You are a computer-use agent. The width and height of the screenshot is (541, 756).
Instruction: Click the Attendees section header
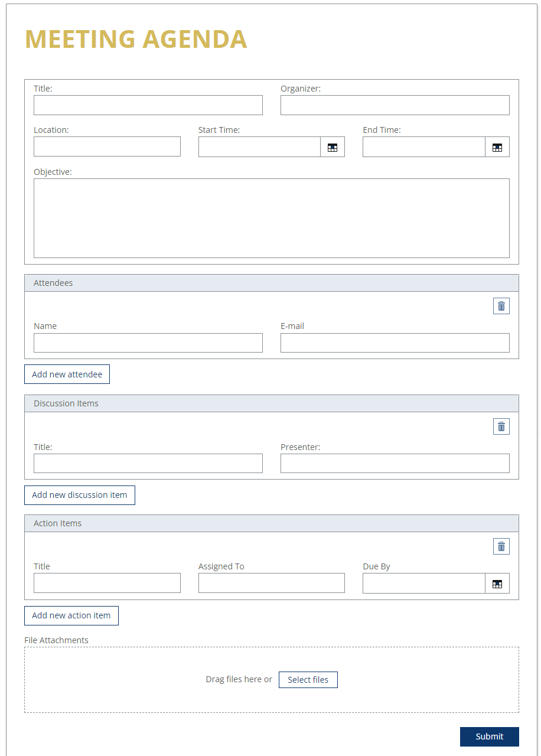point(272,283)
